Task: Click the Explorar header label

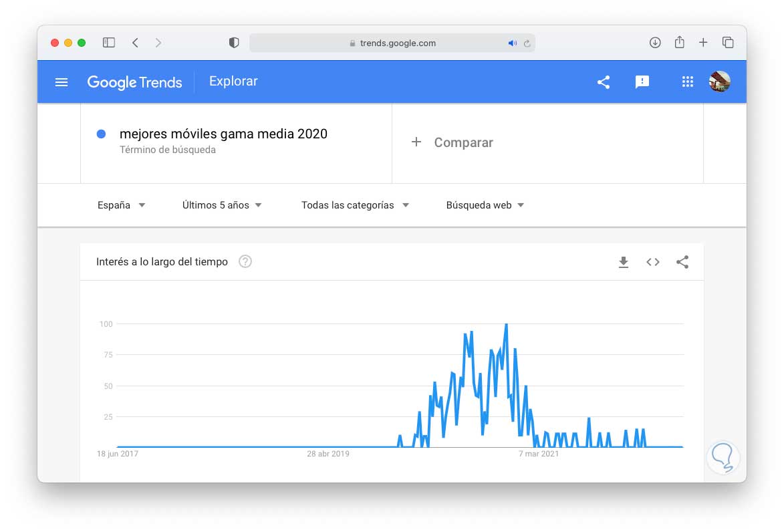Action: coord(233,82)
